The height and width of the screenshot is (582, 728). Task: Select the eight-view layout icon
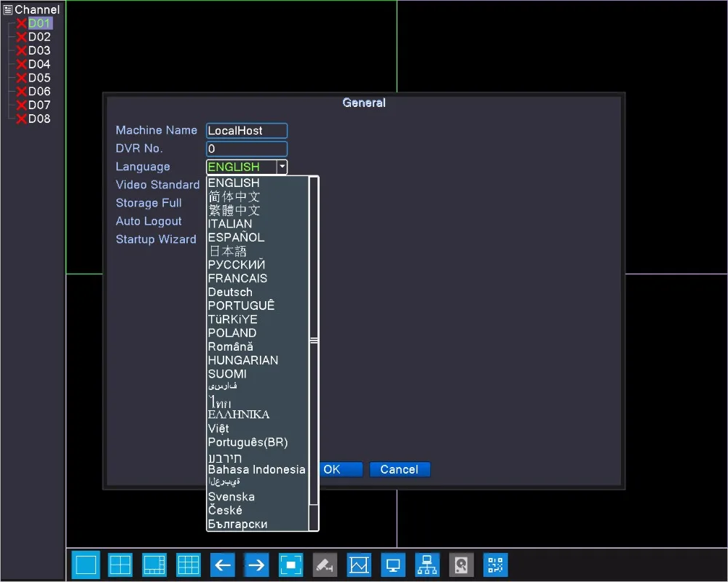pyautogui.click(x=154, y=565)
